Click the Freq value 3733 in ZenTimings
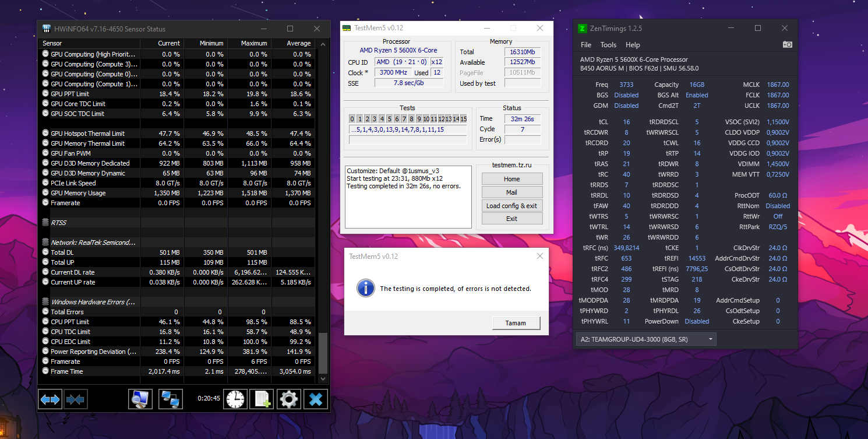 pos(626,85)
